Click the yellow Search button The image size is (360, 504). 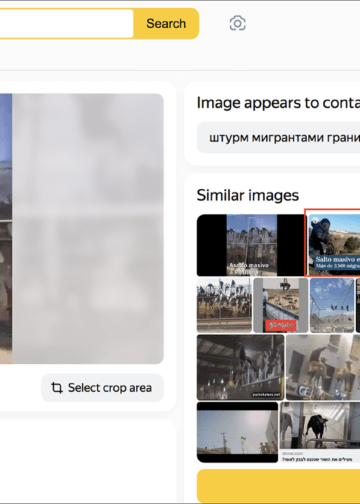point(166,24)
